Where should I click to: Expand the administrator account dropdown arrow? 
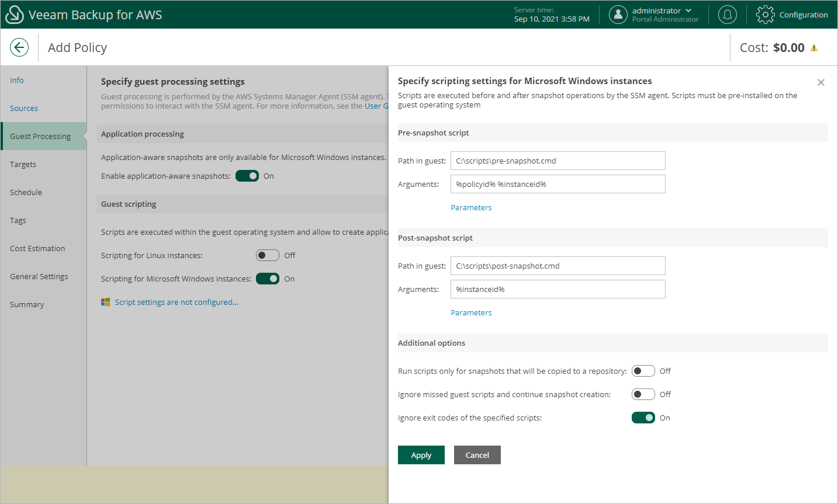tap(688, 11)
